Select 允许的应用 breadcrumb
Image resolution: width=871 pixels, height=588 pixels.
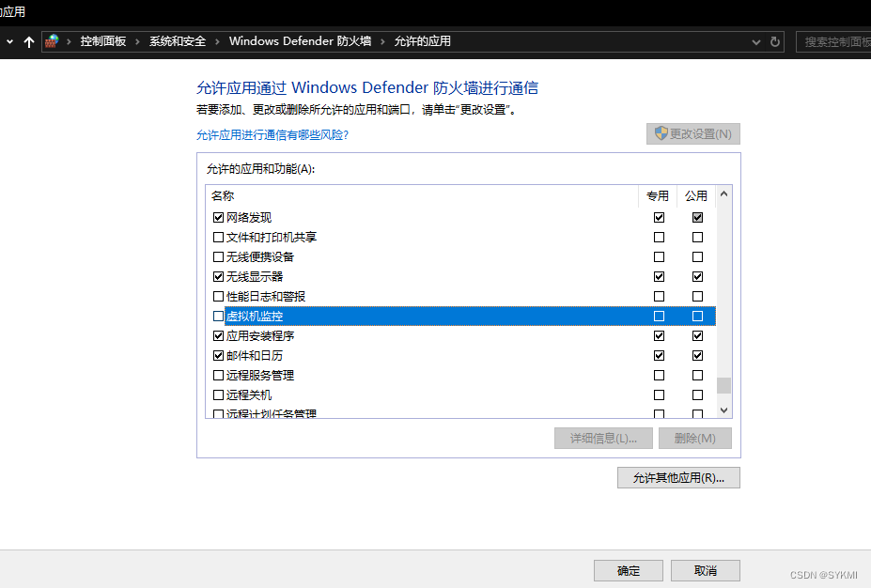[x=422, y=41]
